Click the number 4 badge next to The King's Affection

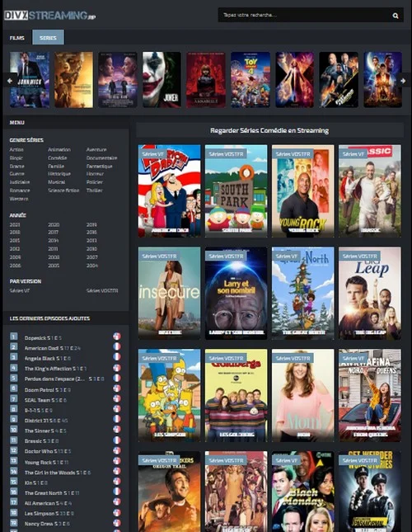13,368
